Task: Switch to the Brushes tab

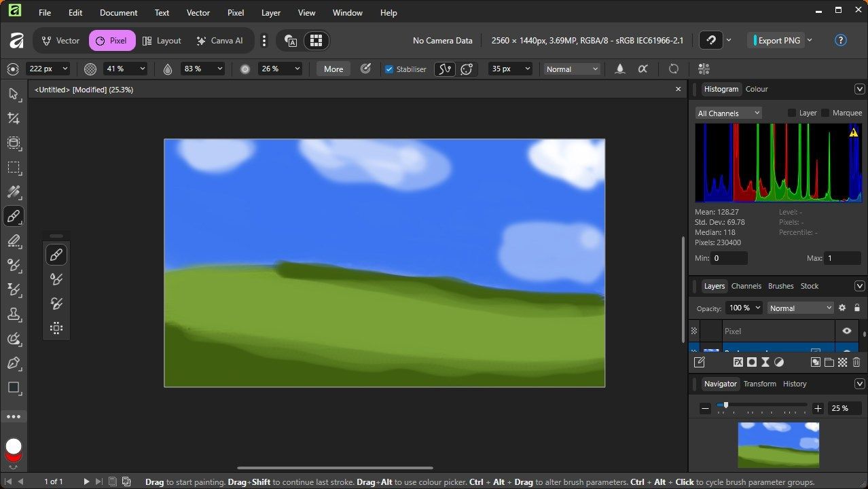Action: 780,286
